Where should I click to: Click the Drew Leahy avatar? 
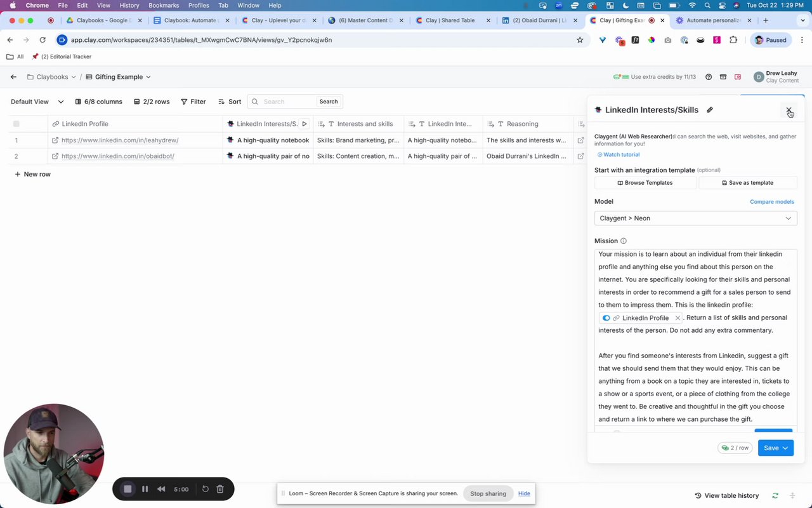tap(759, 77)
